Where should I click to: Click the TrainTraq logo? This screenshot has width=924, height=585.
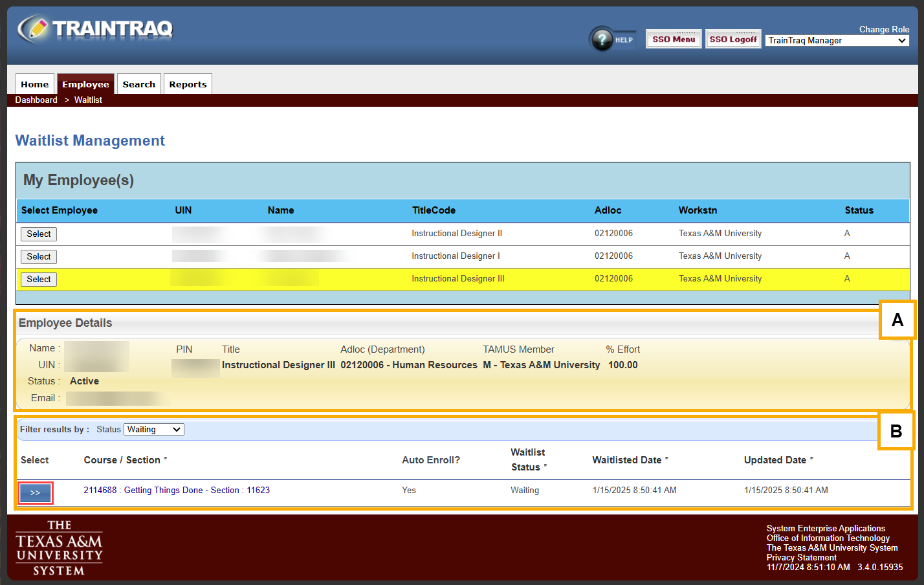[x=96, y=29]
